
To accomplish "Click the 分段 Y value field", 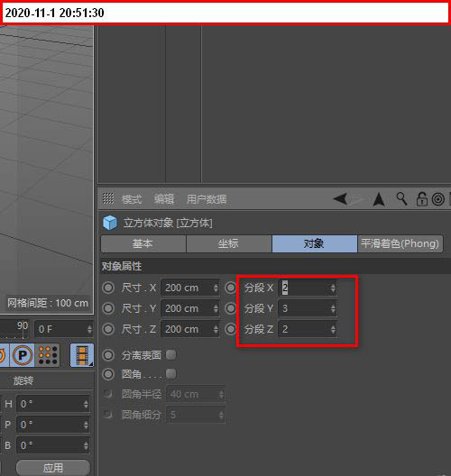I will point(308,308).
